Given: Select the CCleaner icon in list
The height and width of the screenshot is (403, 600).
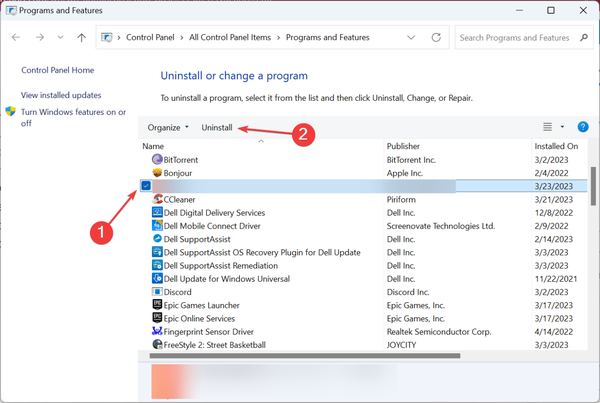Looking at the screenshot, I should [157, 199].
